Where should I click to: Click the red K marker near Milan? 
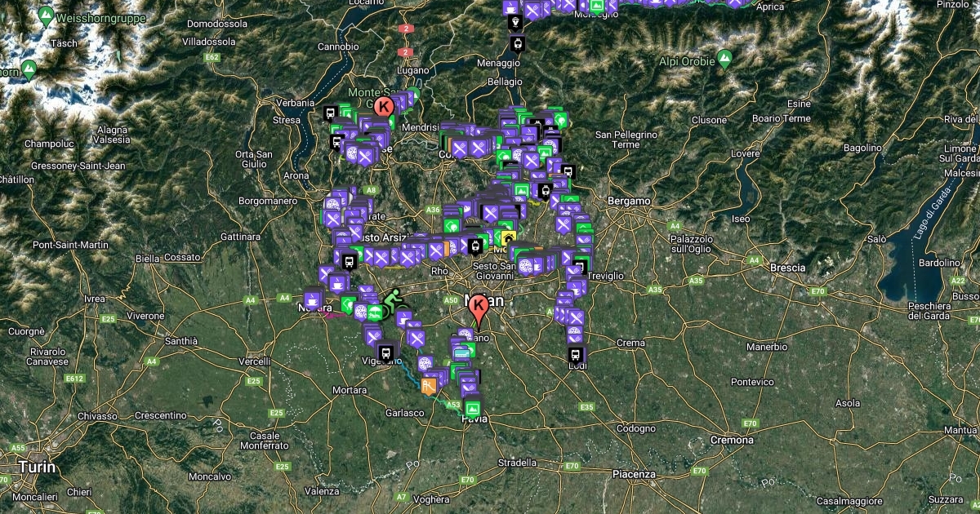pos(479,307)
